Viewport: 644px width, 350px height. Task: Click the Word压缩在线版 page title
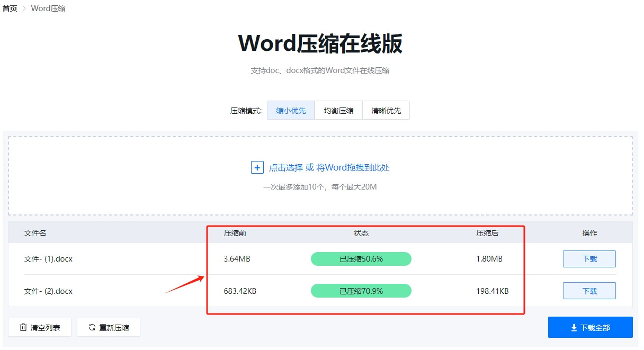point(320,43)
